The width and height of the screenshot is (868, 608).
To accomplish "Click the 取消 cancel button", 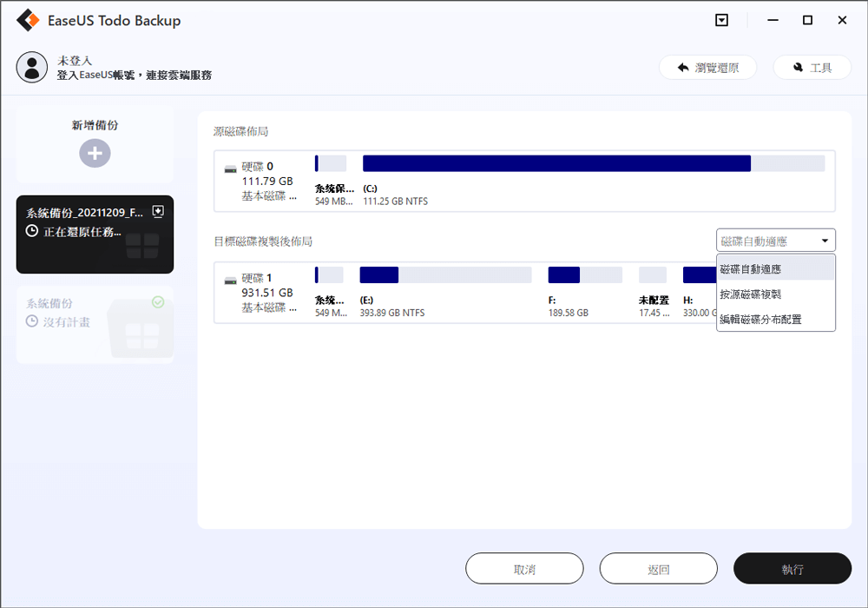I will click(x=524, y=568).
